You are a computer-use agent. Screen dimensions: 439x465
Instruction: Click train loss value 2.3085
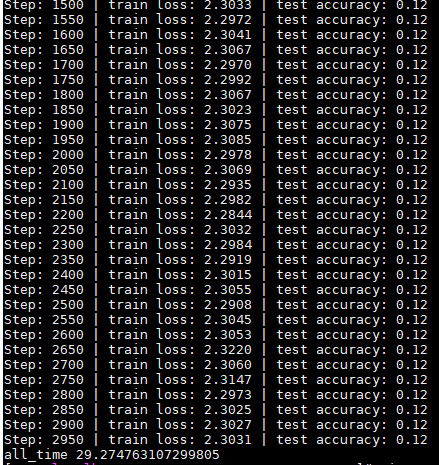coord(228,140)
